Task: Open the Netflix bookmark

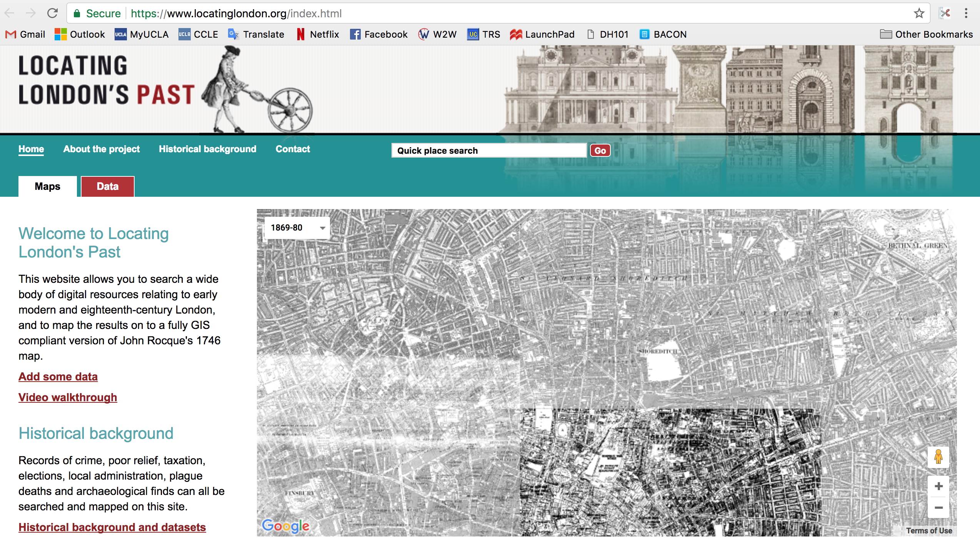Action: (x=318, y=35)
